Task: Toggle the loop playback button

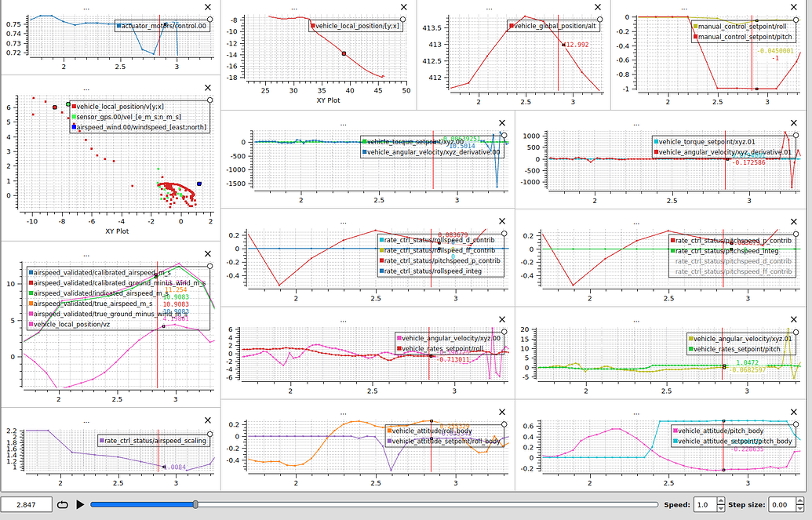Action: tap(62, 504)
